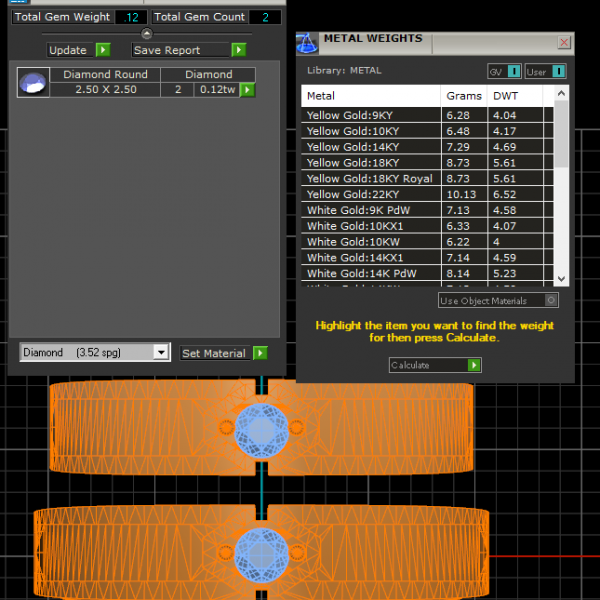Click the round diamond gem thumbnail icon
Screen dimensions: 600x600
(x=33, y=82)
